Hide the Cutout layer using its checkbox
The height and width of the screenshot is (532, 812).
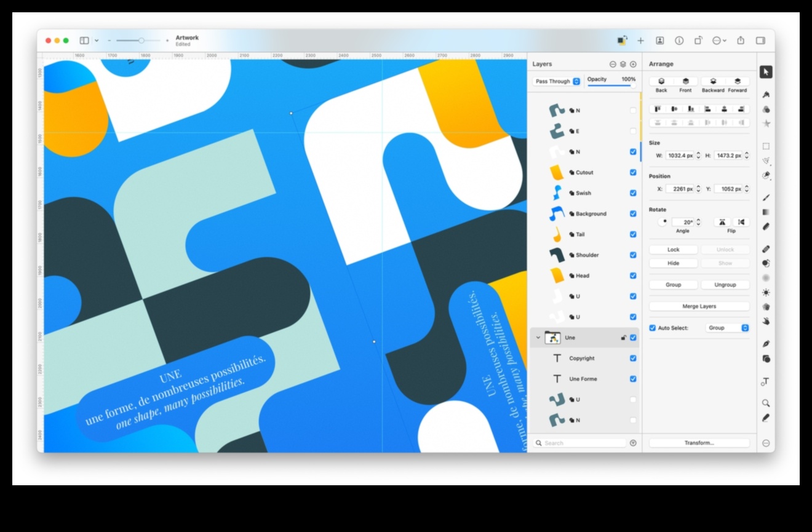pos(633,172)
